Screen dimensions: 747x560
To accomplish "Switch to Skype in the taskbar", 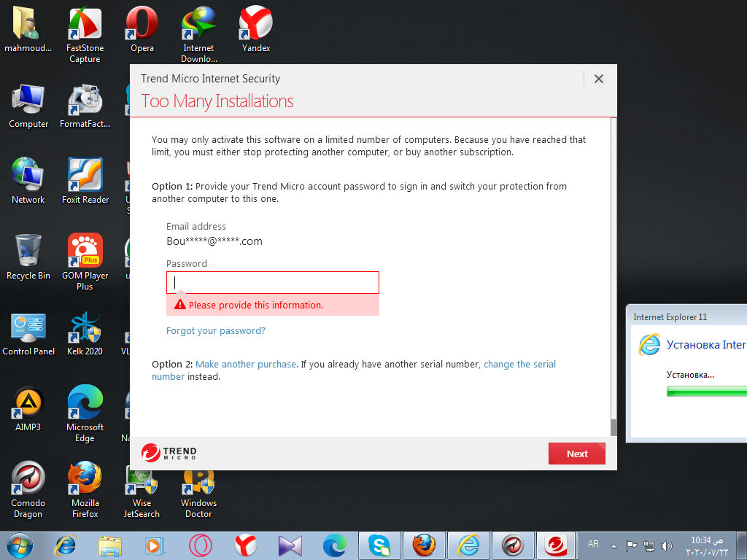I will pos(379,545).
